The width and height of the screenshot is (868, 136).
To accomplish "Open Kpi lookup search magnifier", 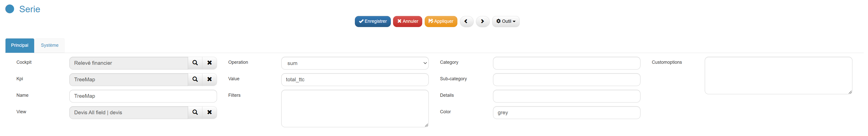I will coord(195,79).
